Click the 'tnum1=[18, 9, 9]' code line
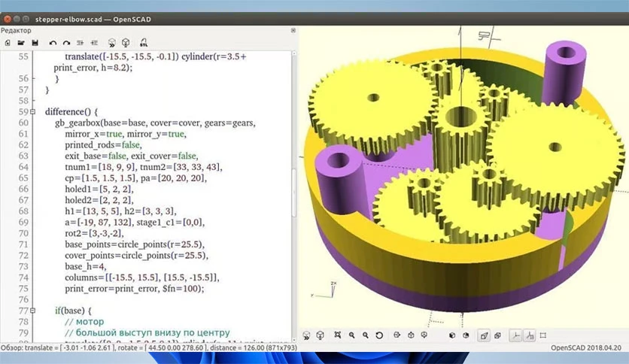Screen dimensions: 629x364 (x=144, y=167)
